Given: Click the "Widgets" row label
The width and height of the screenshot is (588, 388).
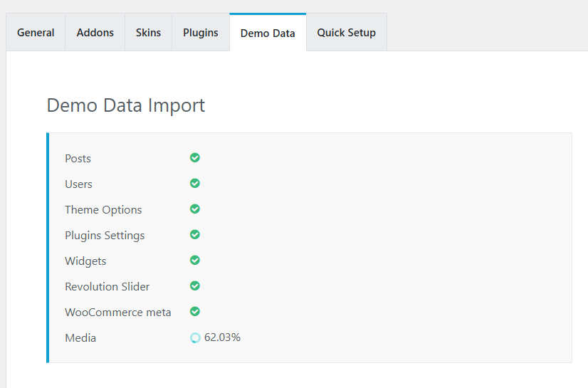Looking at the screenshot, I should coord(85,261).
